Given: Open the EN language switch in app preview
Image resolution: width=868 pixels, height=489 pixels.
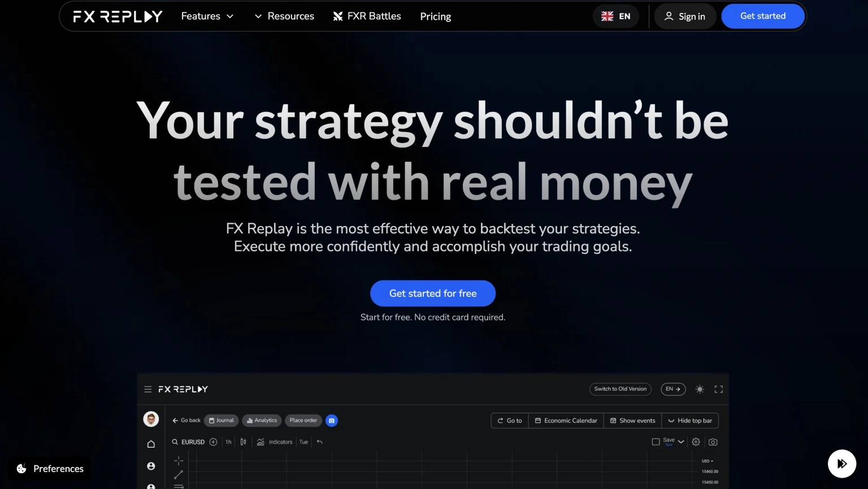Looking at the screenshot, I should point(673,389).
